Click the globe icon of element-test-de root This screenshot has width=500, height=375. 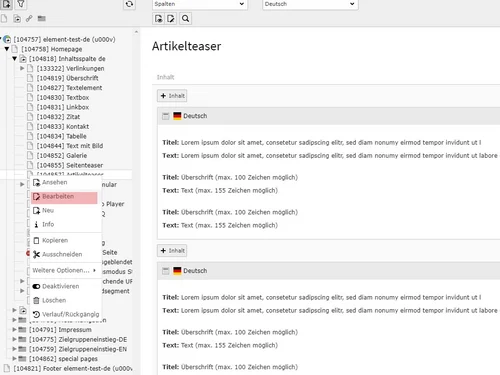(7, 39)
